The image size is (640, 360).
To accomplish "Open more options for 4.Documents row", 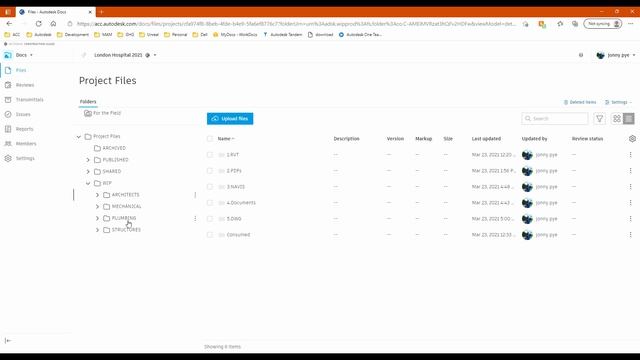I will pos(630,202).
